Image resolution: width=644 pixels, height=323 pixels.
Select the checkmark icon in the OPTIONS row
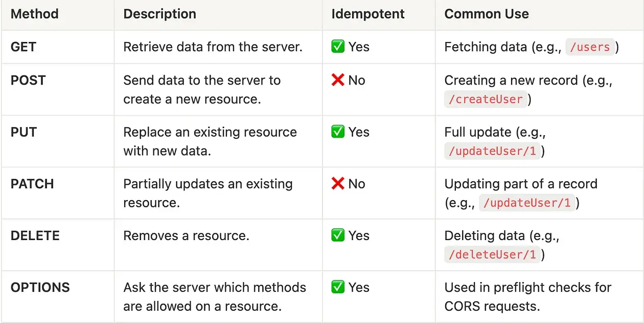[338, 287]
